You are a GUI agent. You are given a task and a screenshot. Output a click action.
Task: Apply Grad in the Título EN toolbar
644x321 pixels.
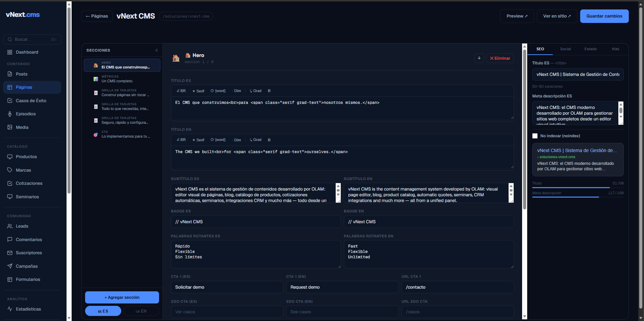point(256,140)
